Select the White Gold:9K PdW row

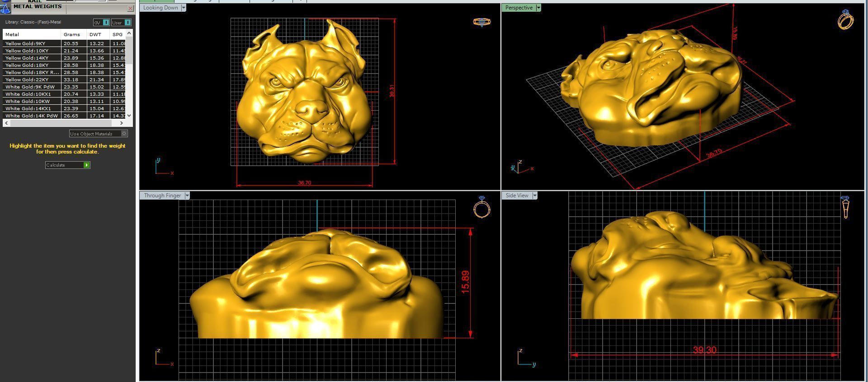click(x=64, y=87)
